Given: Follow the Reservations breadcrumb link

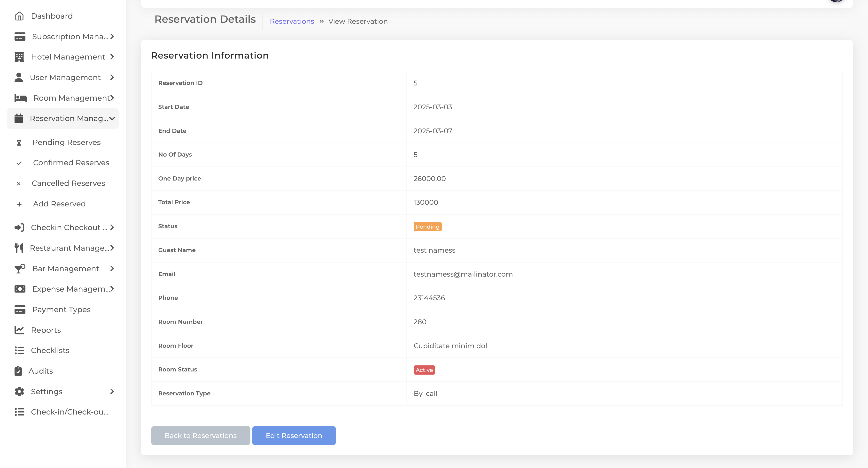Looking at the screenshot, I should click(x=292, y=22).
